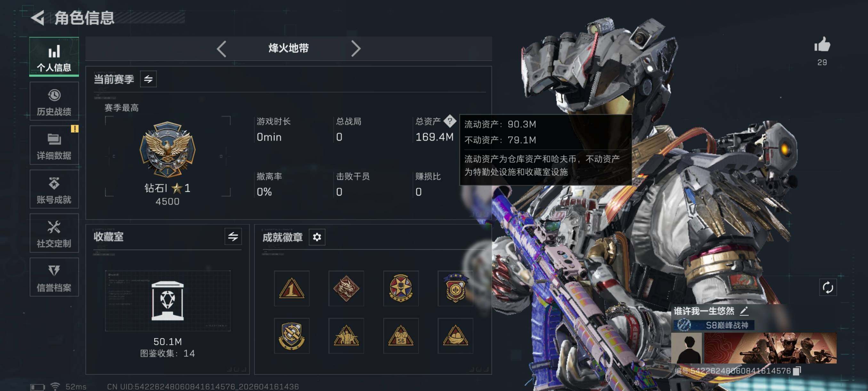This screenshot has height=391, width=868.
Task: Go to previous game mode arrow
Action: (x=221, y=49)
